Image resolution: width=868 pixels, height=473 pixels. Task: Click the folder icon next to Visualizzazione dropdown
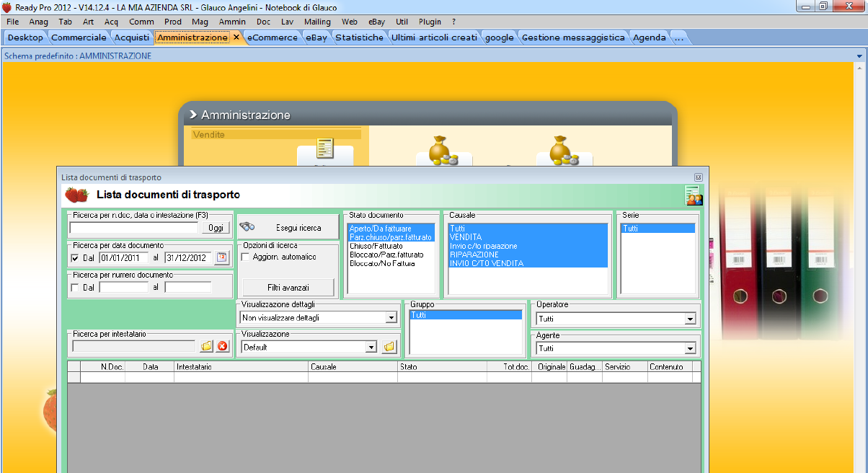tap(389, 347)
